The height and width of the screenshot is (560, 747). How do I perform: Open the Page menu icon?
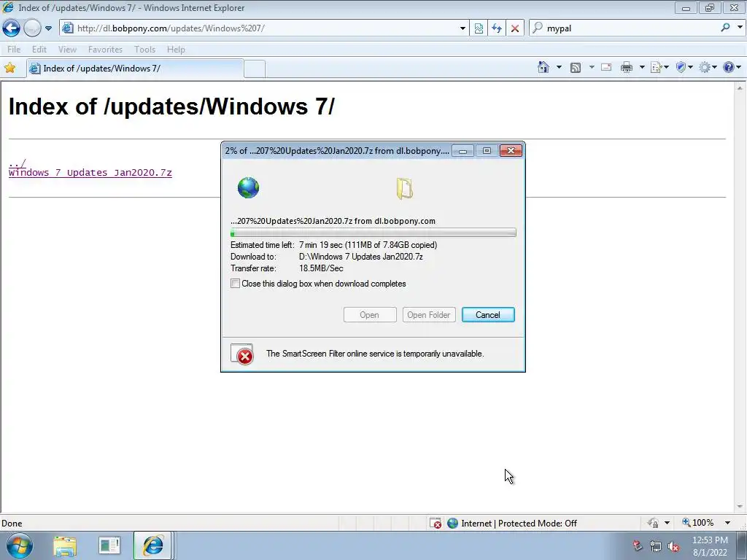656,68
